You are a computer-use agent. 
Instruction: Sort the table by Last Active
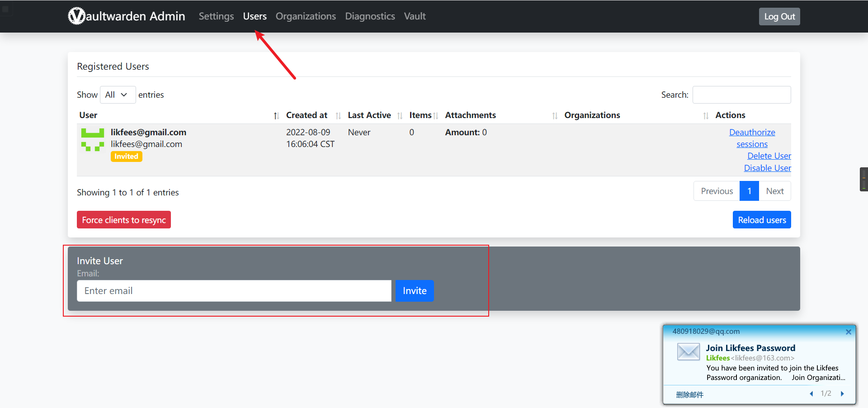pos(369,115)
